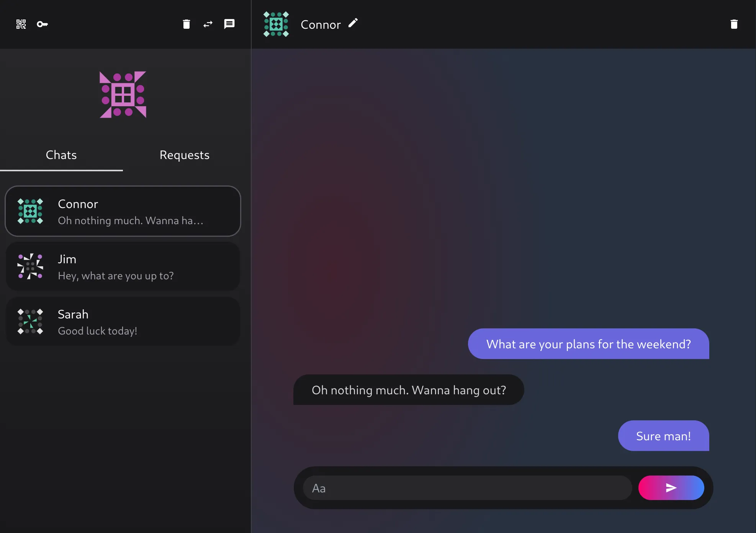Image resolution: width=756 pixels, height=533 pixels.
Task: Click the edit pencil icon next to Connor
Action: point(353,24)
